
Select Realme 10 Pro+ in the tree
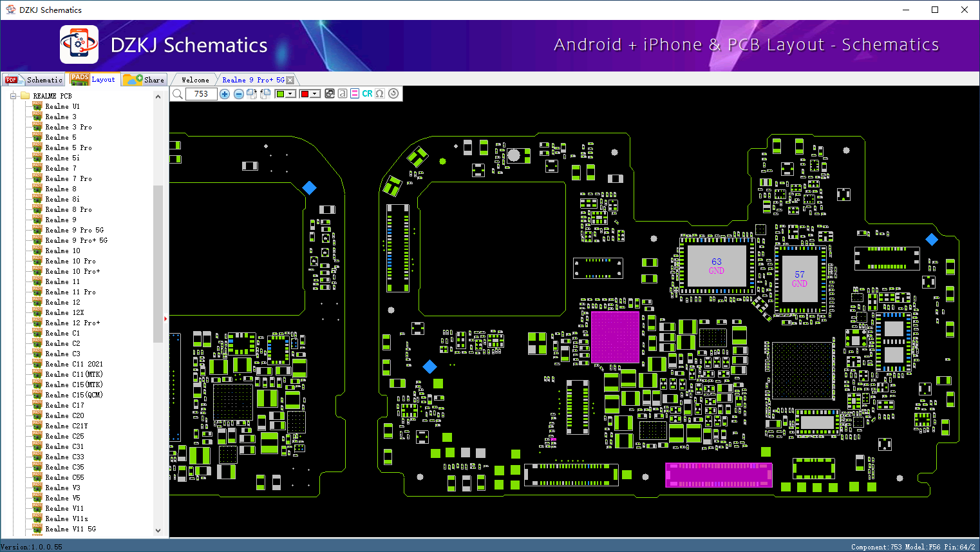(x=73, y=271)
